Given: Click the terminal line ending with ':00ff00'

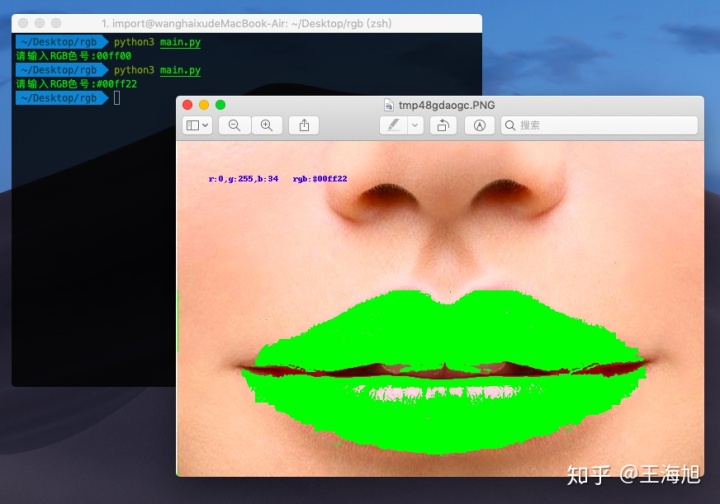Looking at the screenshot, I should pos(73,56).
